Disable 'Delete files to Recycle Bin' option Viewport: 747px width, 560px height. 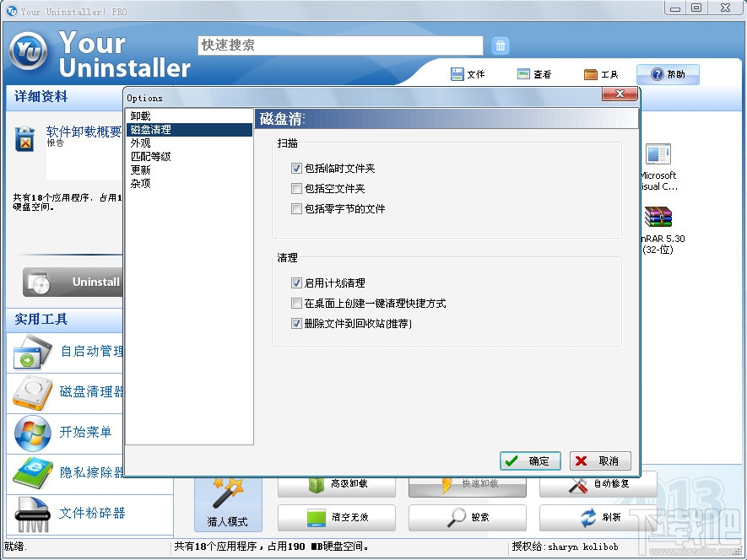pyautogui.click(x=297, y=323)
